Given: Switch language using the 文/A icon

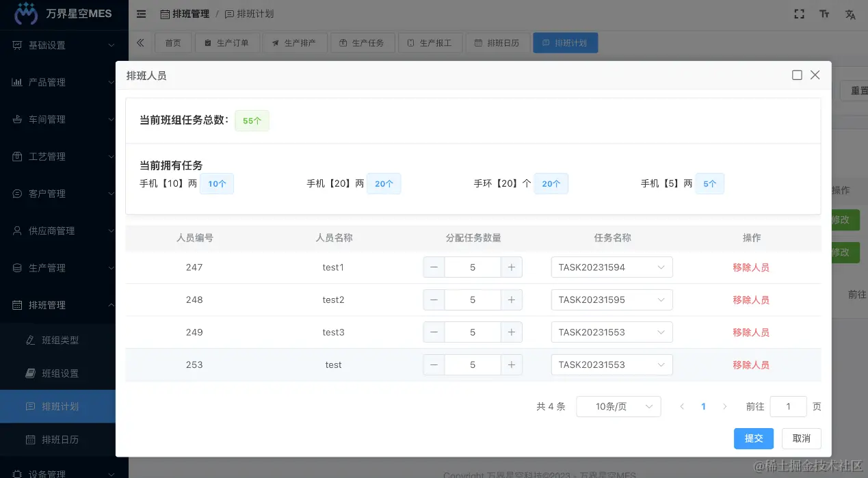Looking at the screenshot, I should pyautogui.click(x=850, y=14).
